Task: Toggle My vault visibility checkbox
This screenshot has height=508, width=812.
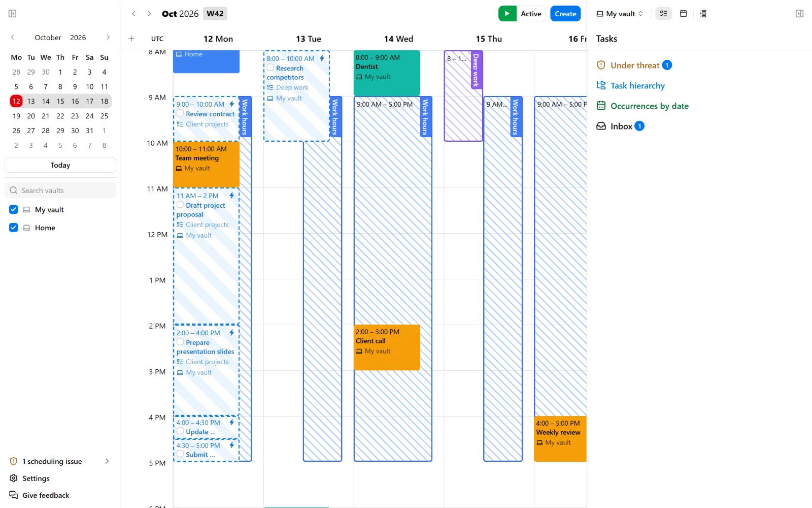Action: click(x=14, y=209)
